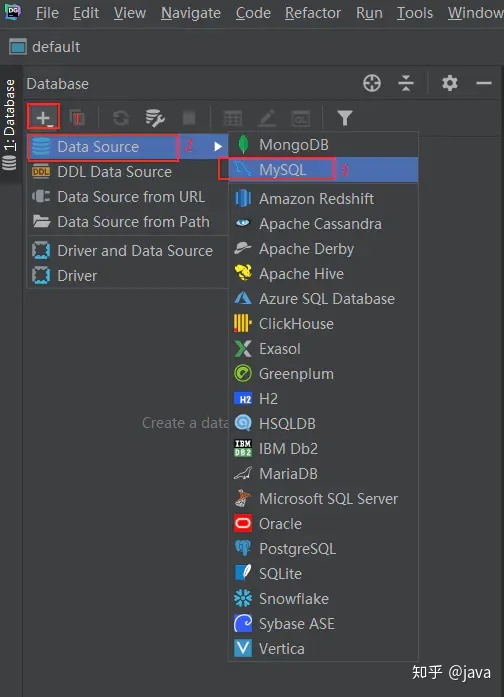
Task: Select the Data Source menu entry
Action: click(x=128, y=147)
